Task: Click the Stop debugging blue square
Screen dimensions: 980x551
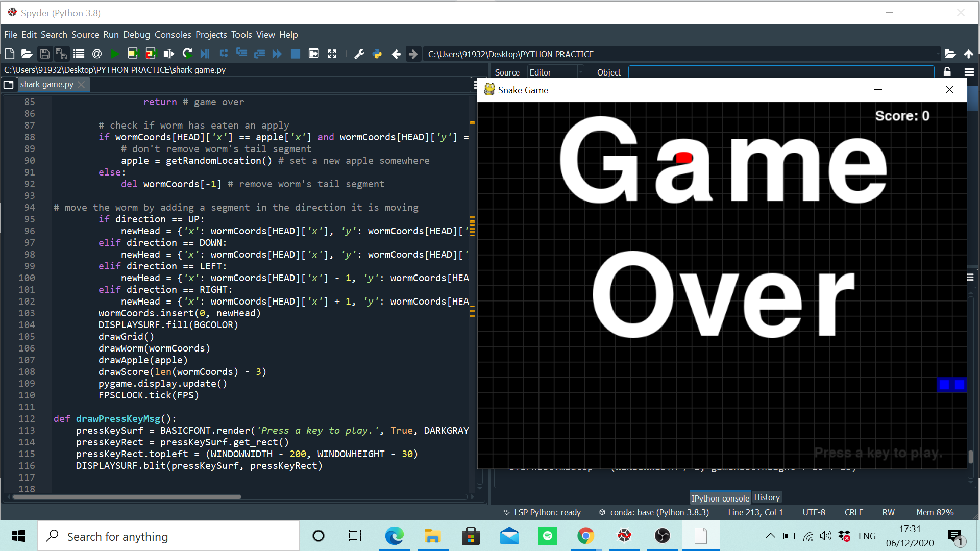Action: (x=295, y=54)
